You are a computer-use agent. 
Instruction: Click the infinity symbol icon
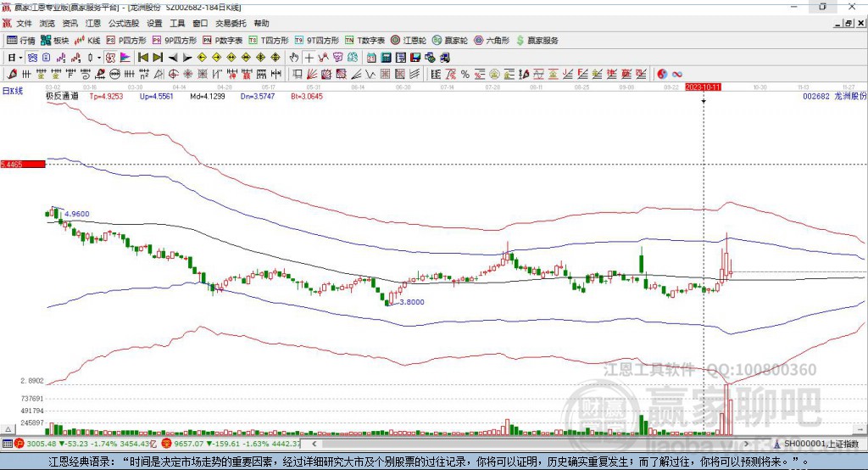[677, 75]
